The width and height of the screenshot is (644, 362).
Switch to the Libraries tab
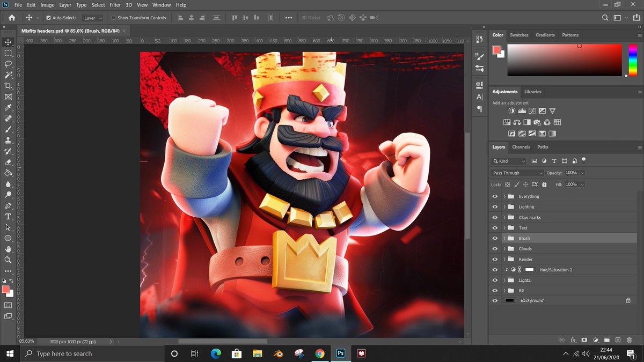point(533,92)
